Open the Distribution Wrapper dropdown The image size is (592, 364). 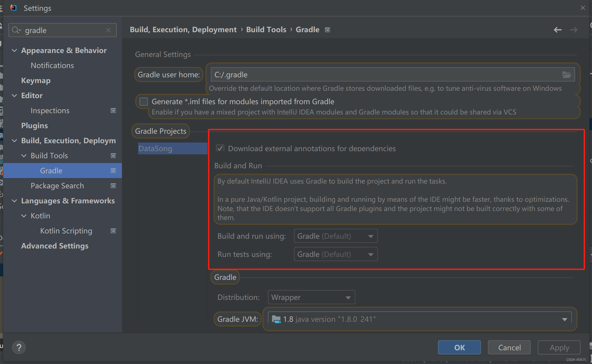311,297
